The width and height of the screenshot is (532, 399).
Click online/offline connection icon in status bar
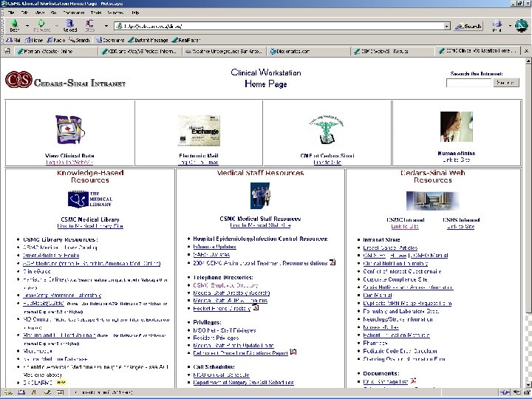pyautogui.click(x=505, y=393)
